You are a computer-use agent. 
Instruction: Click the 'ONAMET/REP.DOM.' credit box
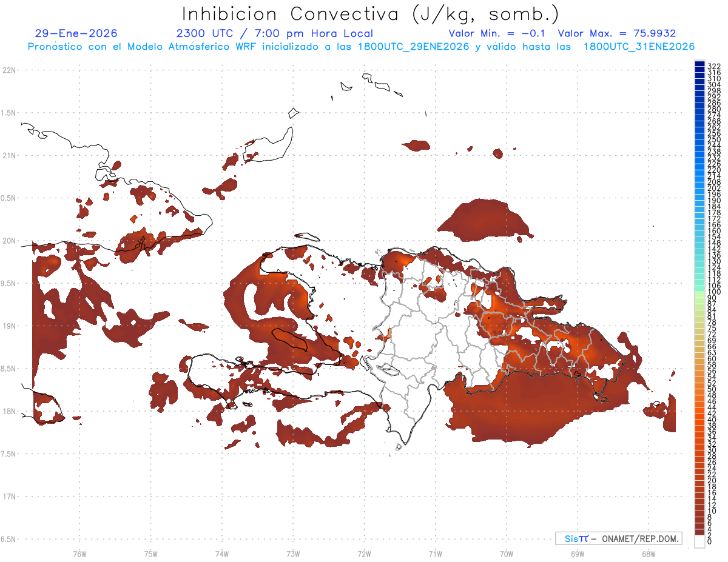[619, 538]
